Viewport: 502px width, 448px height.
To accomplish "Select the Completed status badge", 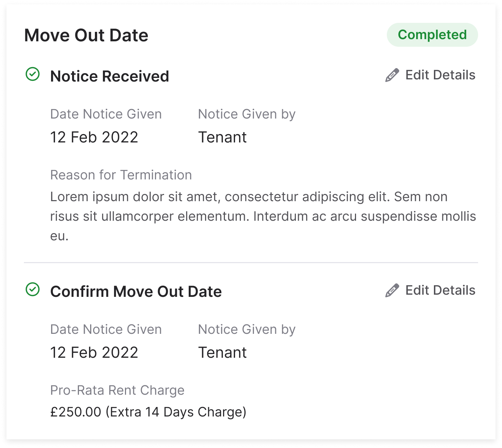I will 432,35.
